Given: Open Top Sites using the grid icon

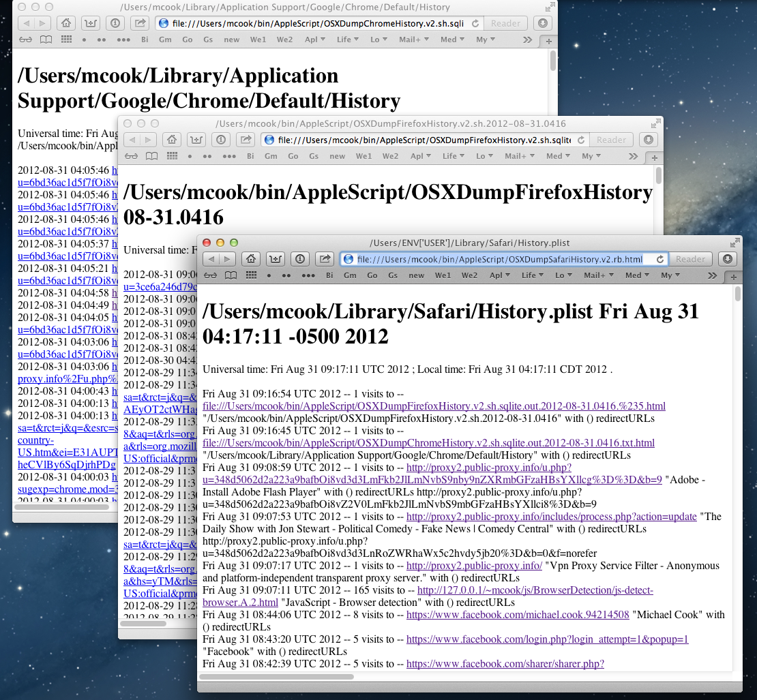Looking at the screenshot, I should (x=251, y=275).
